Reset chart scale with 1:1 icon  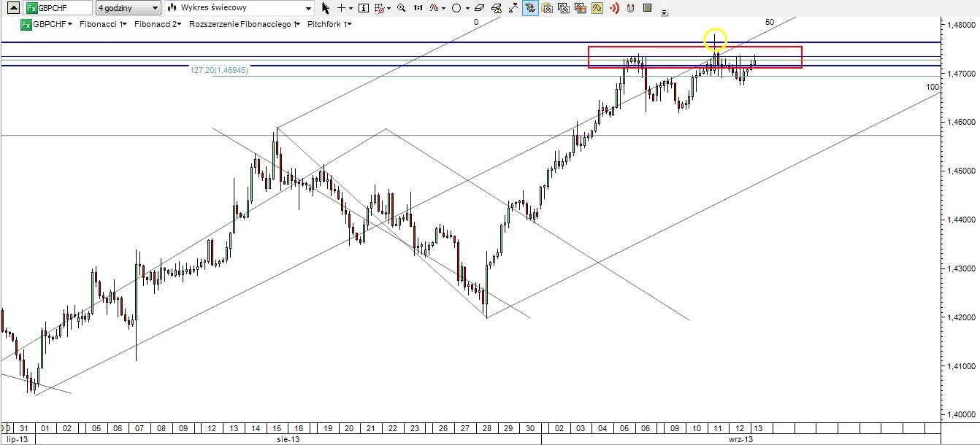tap(418, 8)
